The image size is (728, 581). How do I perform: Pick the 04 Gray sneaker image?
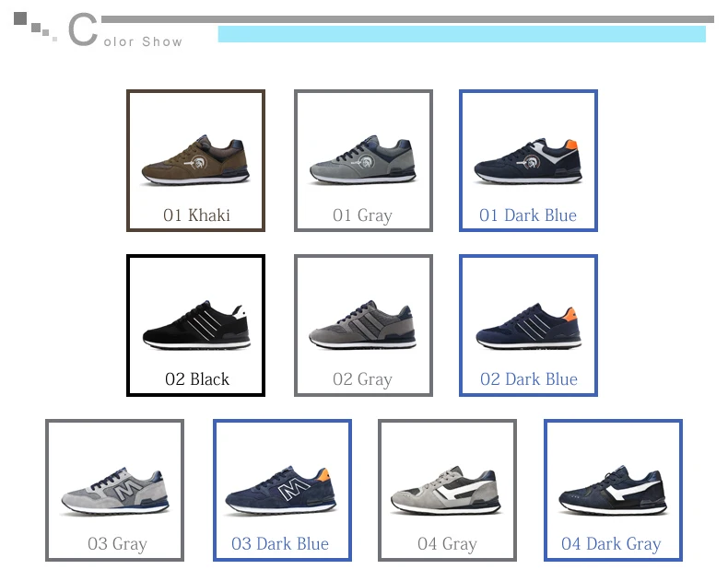click(446, 490)
